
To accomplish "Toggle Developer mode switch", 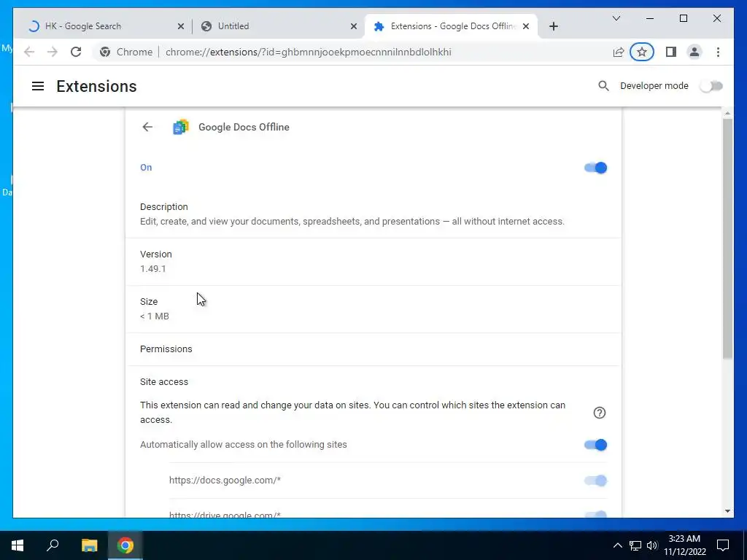I will click(x=711, y=86).
